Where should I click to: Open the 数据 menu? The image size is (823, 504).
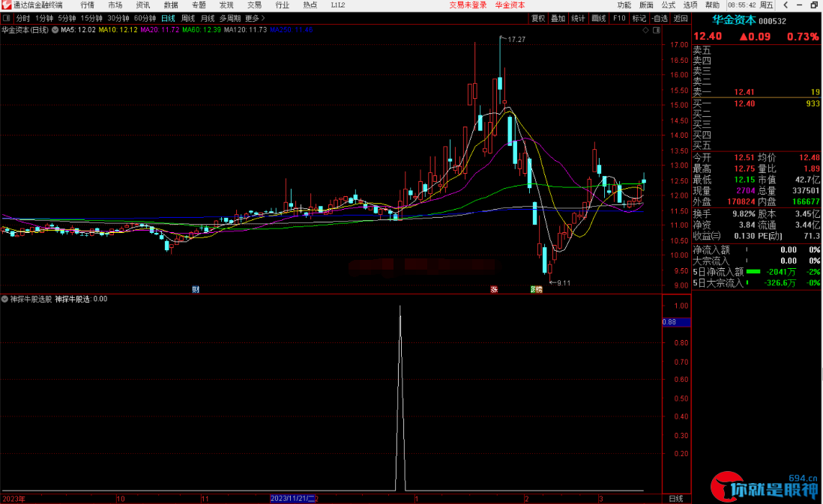click(x=171, y=4)
